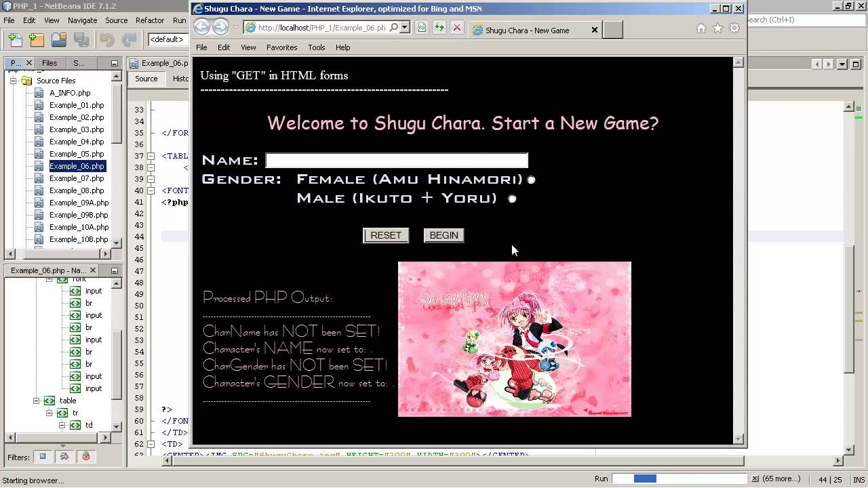The image size is (868, 488).
Task: Open the Tools menu in Internet Explorer
Action: coord(317,47)
